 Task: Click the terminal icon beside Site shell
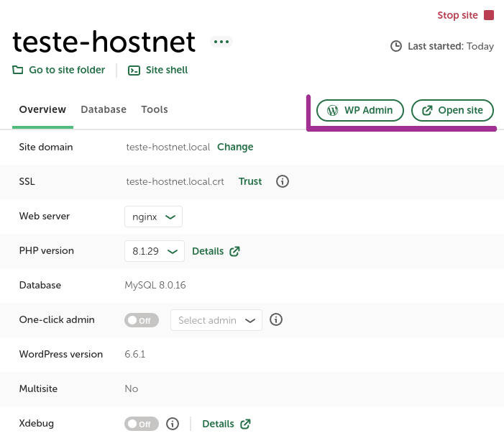coord(134,70)
